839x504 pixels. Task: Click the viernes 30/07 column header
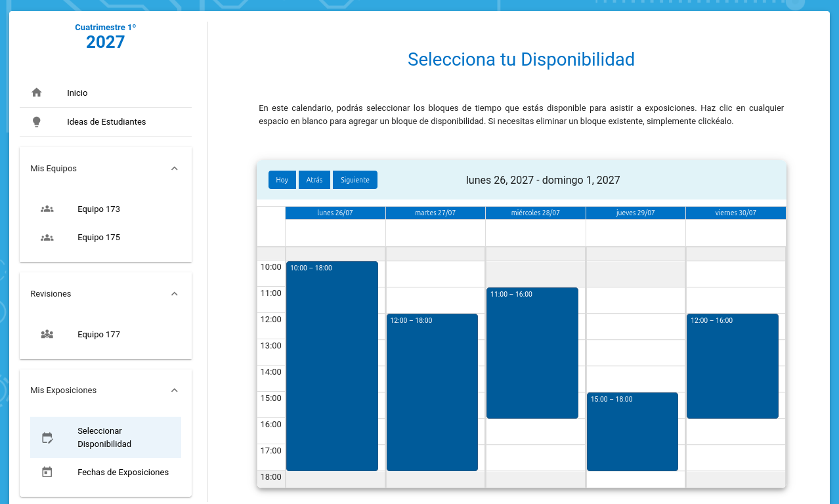735,213
